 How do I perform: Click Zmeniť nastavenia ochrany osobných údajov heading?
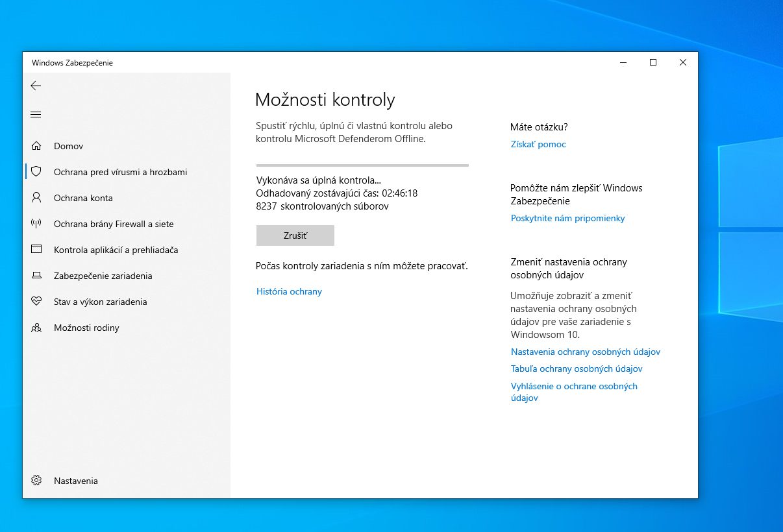click(569, 269)
